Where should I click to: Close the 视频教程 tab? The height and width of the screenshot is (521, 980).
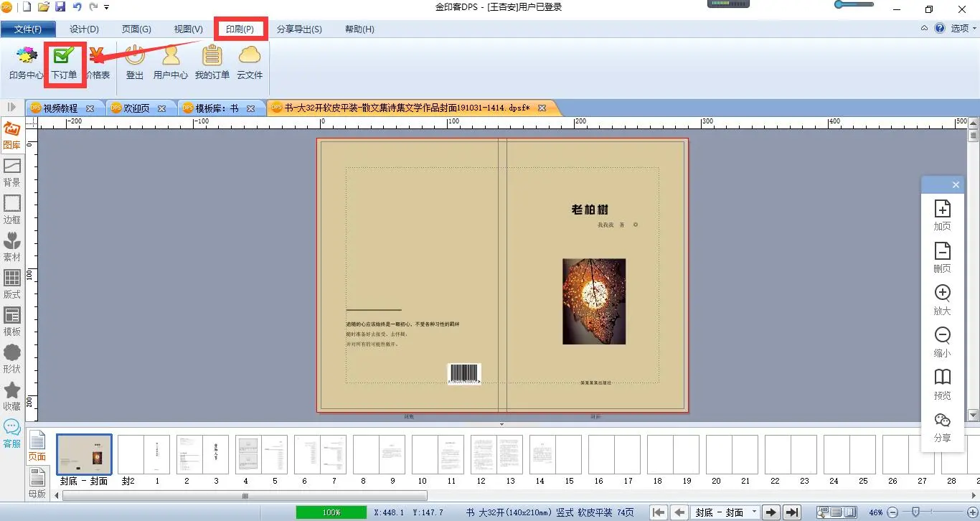[90, 108]
